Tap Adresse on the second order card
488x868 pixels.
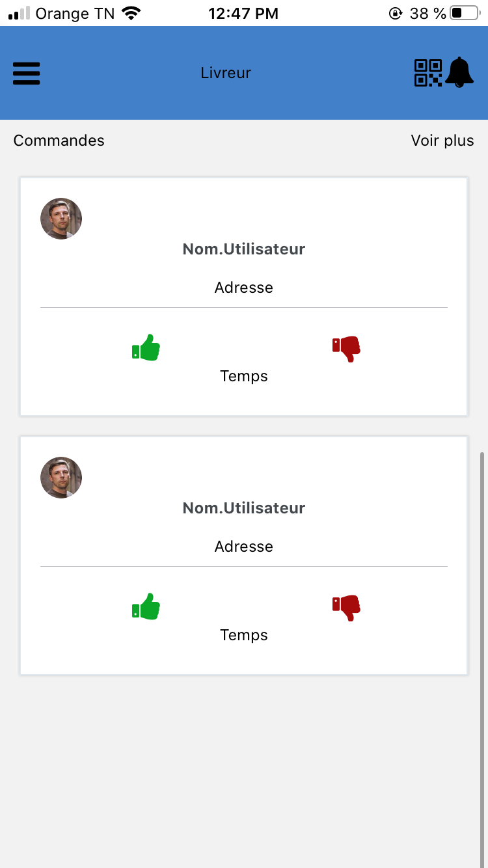pyautogui.click(x=243, y=546)
